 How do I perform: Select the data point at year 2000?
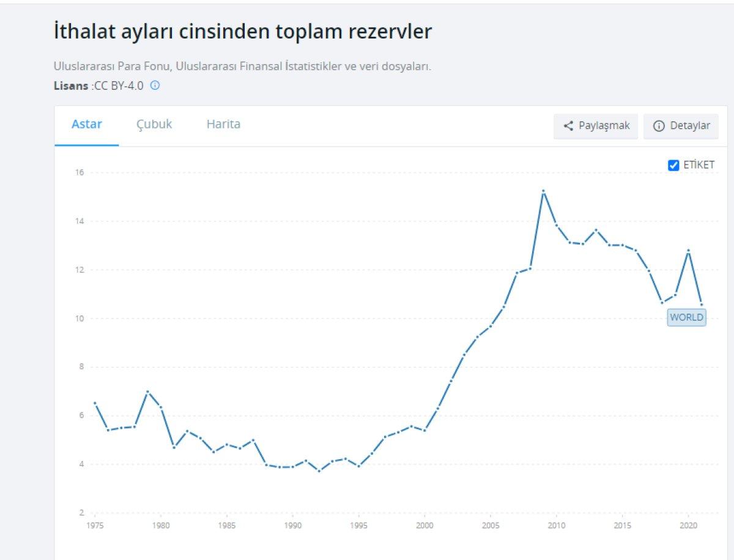424,430
